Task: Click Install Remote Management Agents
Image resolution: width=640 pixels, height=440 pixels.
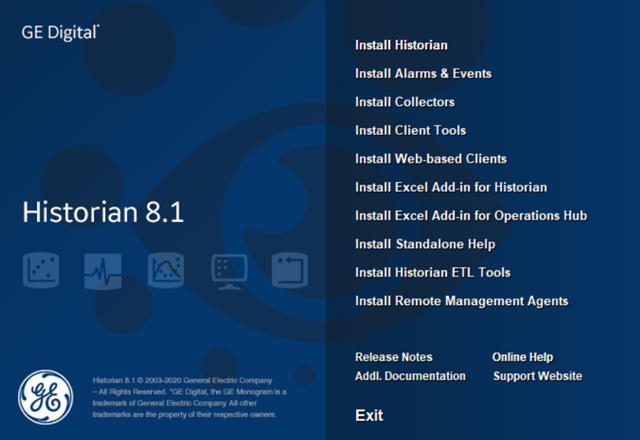Action: click(462, 301)
